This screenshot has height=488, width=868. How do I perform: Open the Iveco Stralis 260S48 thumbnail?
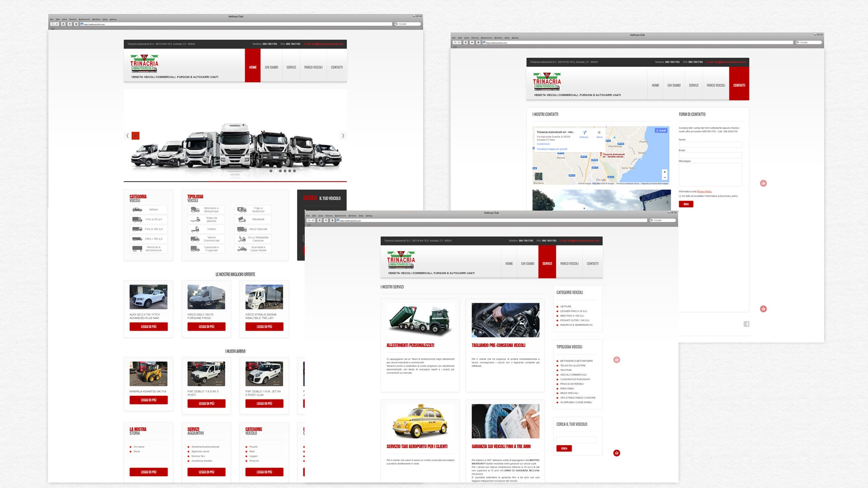pyautogui.click(x=264, y=297)
